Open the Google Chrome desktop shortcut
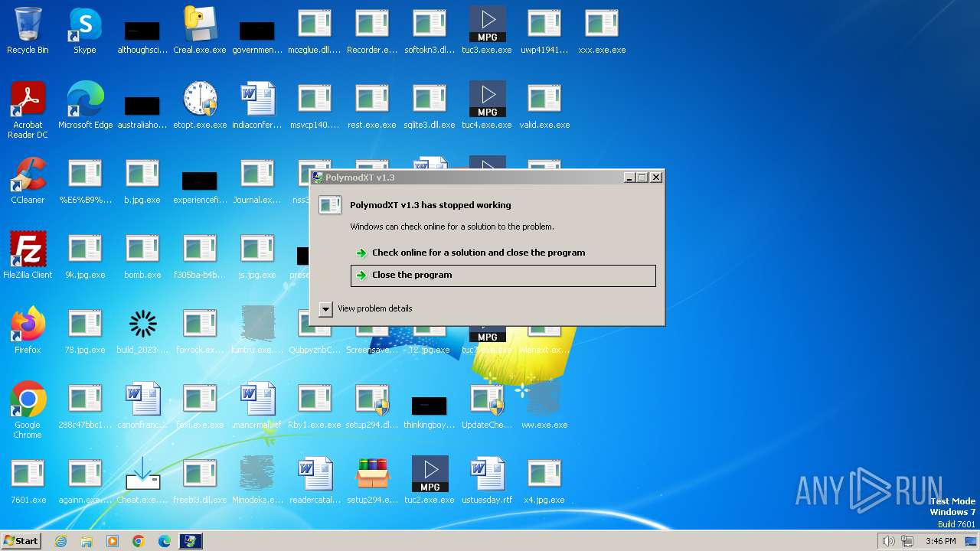The height and width of the screenshot is (551, 980). click(28, 410)
